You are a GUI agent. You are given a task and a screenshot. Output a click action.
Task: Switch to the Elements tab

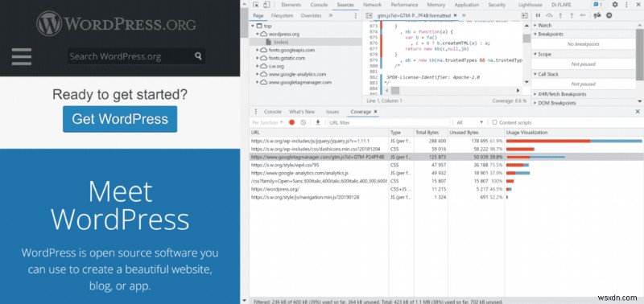coord(291,5)
